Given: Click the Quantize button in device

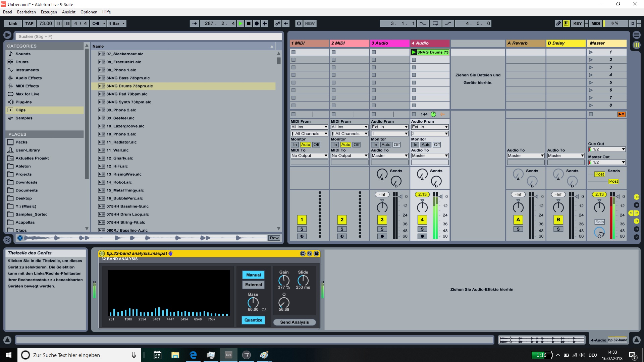Looking at the screenshot, I should [x=253, y=320].
